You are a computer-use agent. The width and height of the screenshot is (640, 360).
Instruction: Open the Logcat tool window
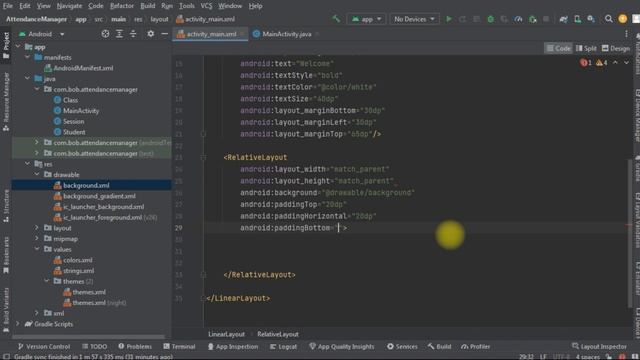[283, 346]
